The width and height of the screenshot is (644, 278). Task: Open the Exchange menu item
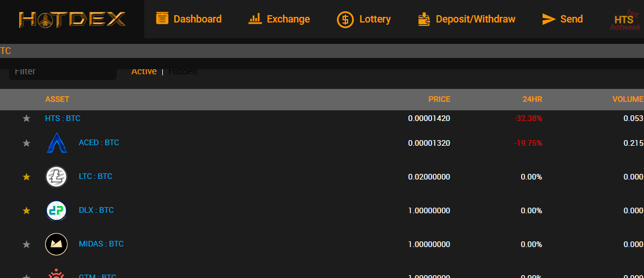pyautogui.click(x=279, y=19)
